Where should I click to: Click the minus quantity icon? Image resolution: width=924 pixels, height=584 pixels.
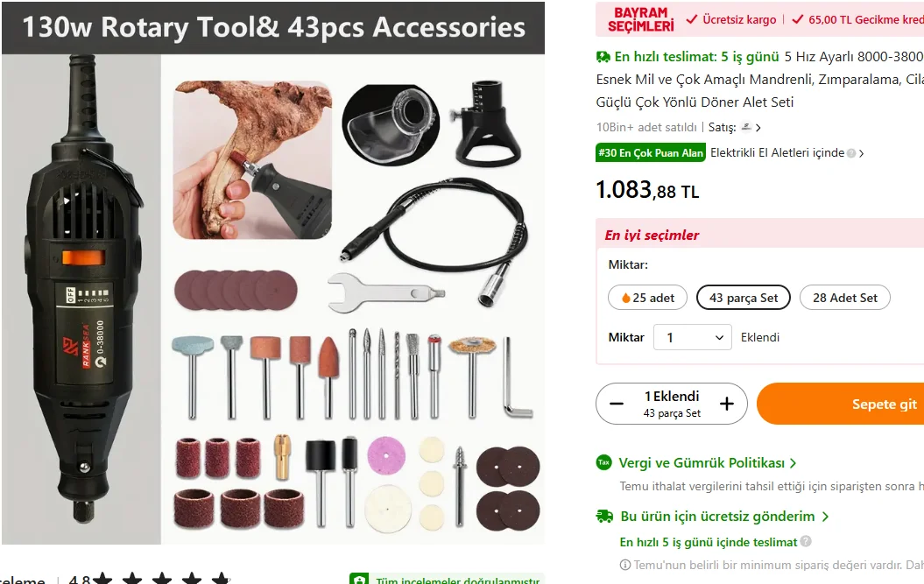617,404
